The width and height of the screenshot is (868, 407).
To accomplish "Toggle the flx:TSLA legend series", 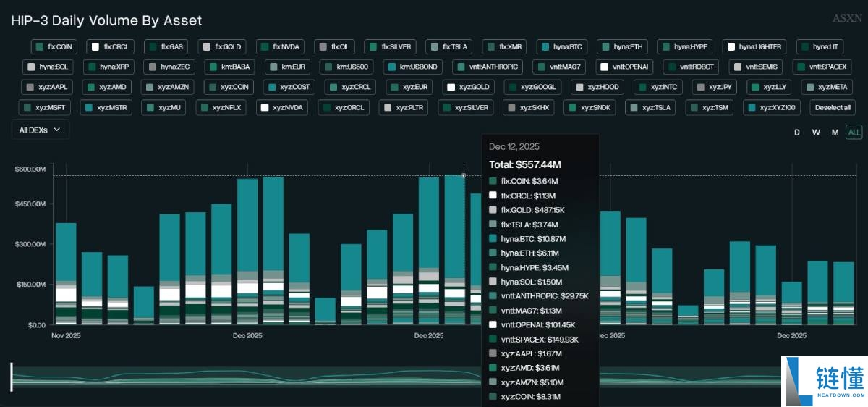I will pos(449,47).
